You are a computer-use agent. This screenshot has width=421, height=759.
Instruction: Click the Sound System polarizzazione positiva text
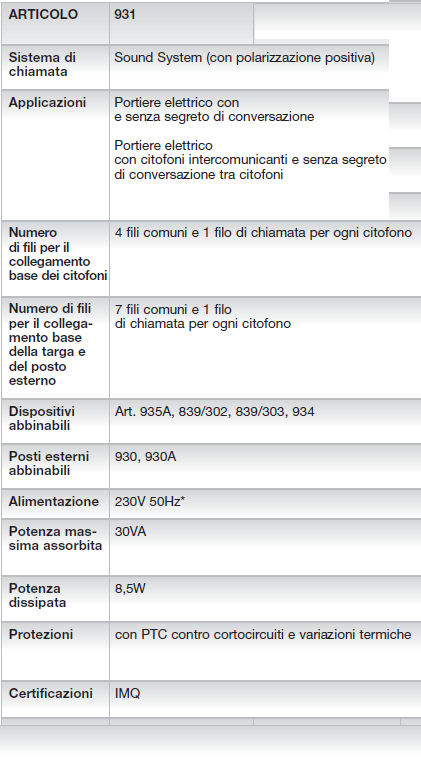pyautogui.click(x=244, y=58)
